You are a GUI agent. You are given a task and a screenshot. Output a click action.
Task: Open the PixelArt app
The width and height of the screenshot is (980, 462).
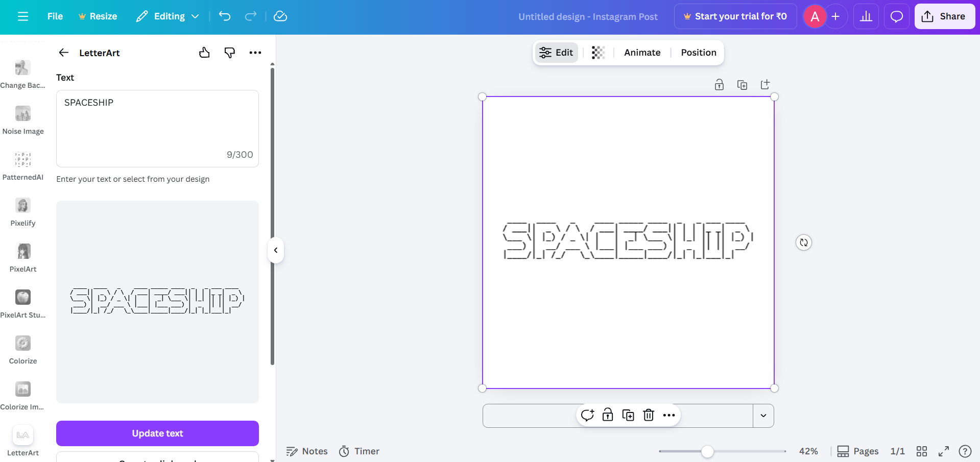point(23,258)
